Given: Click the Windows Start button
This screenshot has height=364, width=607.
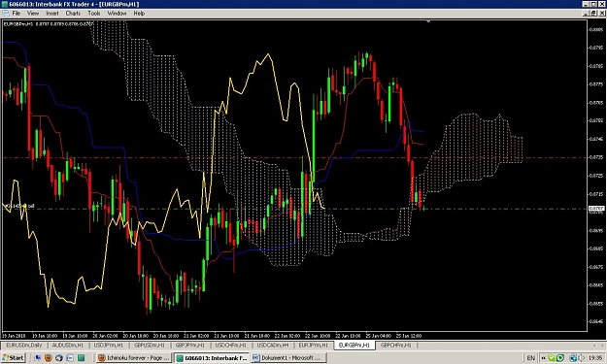Looking at the screenshot, I should point(14,358).
